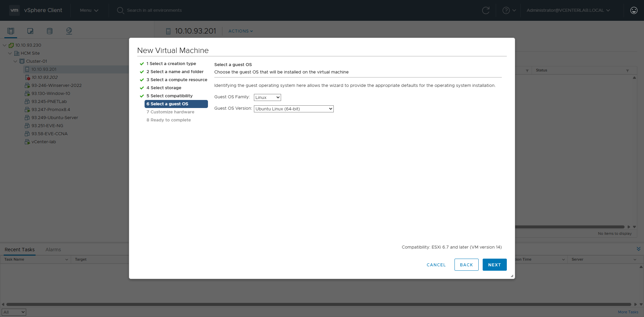Click the search in all environments field
Viewport: 644px width, 317px height.
point(154,10)
